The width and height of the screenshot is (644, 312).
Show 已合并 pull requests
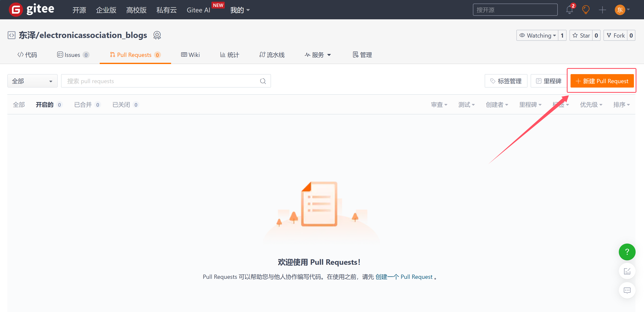[87, 105]
